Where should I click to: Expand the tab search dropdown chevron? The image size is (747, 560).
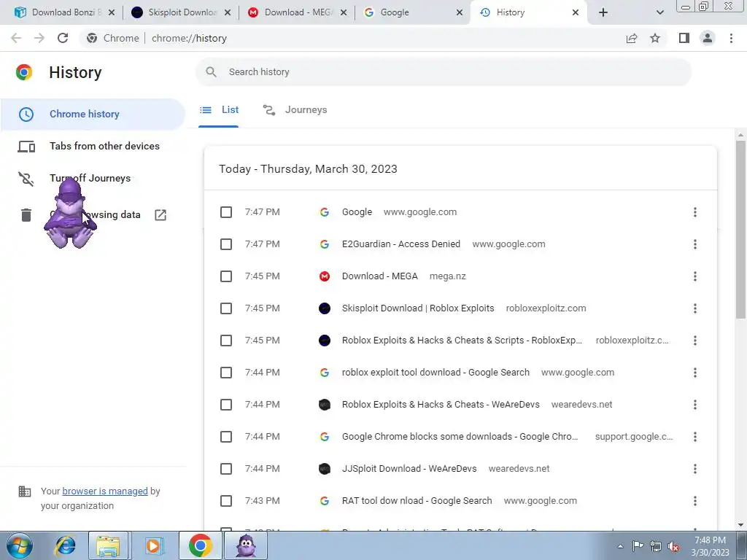pos(659,12)
